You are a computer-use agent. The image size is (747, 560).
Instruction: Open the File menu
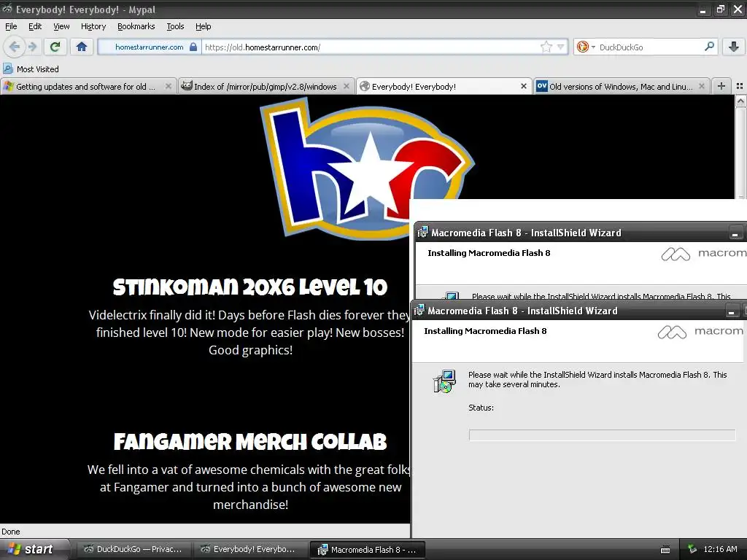tap(11, 26)
